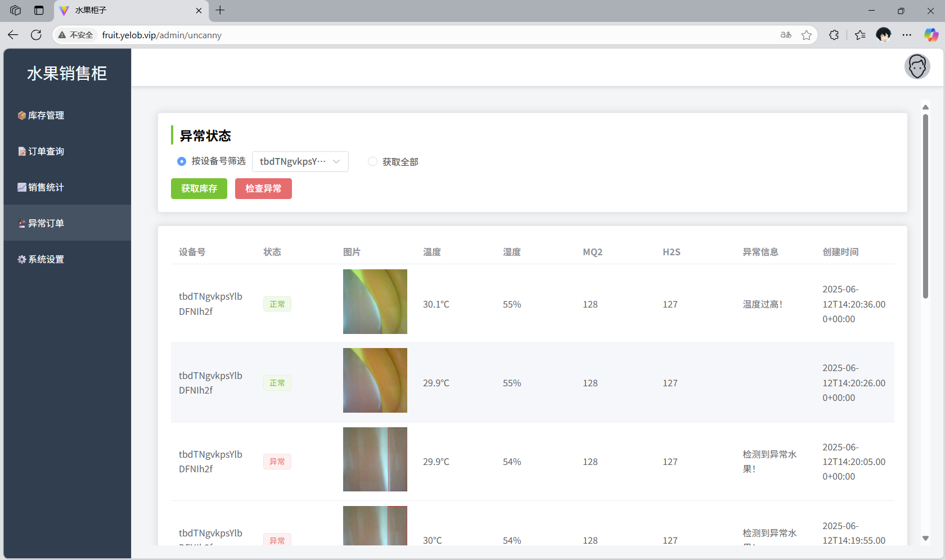The image size is (945, 560).
Task: Click the translate page icon
Action: point(786,35)
